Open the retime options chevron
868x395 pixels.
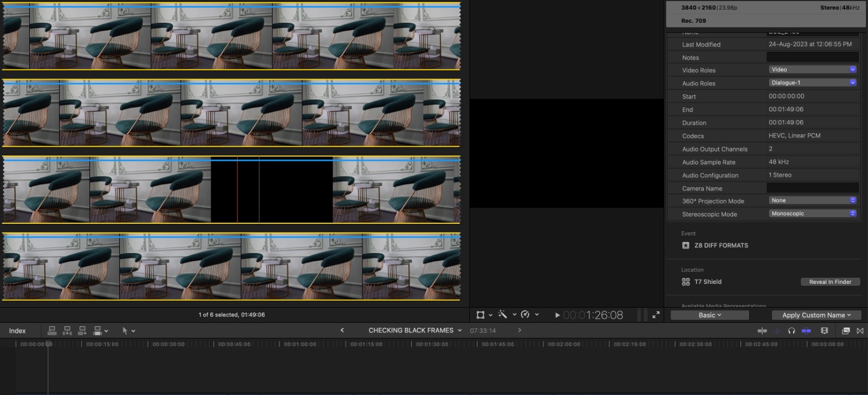click(537, 314)
